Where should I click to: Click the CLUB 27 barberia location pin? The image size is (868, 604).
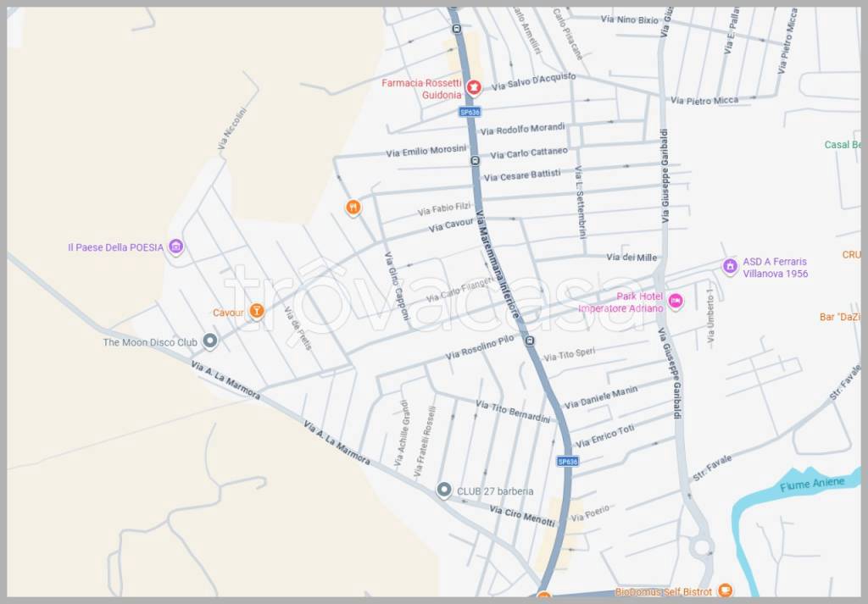pyautogui.click(x=444, y=490)
